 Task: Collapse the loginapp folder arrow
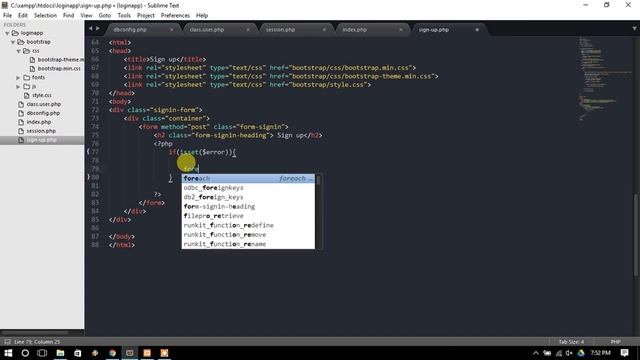pyautogui.click(x=7, y=33)
